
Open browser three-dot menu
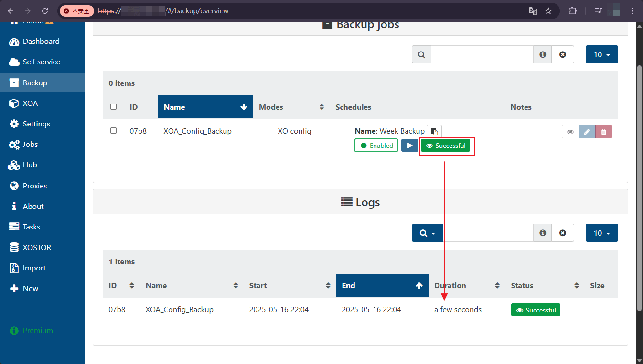pyautogui.click(x=632, y=10)
